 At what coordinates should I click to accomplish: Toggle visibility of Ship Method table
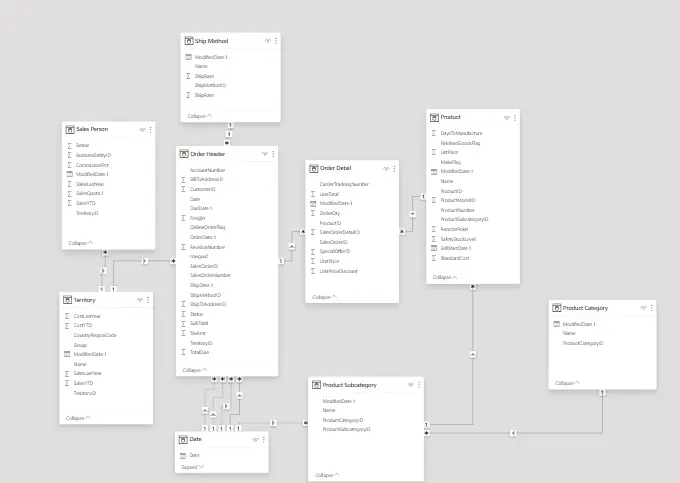point(268,41)
